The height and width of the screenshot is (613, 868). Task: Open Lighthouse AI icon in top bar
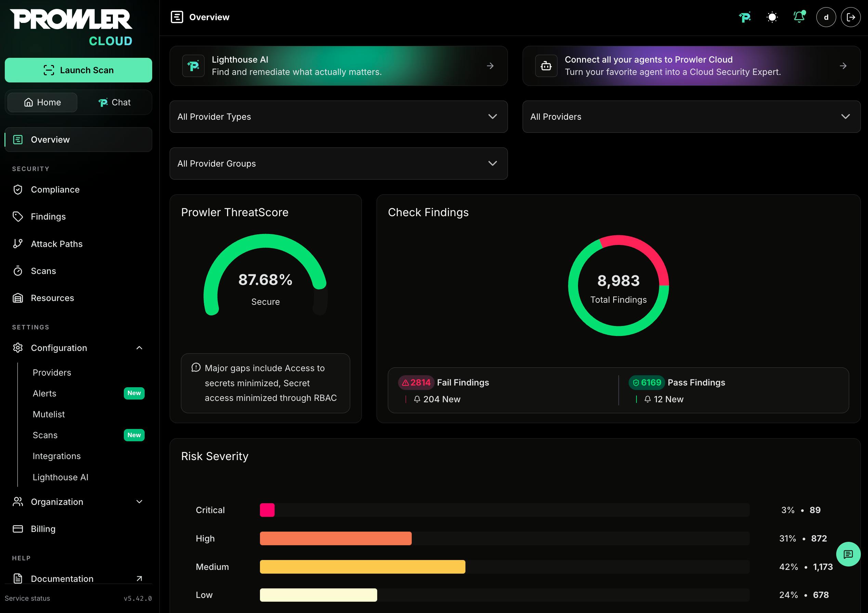(745, 17)
